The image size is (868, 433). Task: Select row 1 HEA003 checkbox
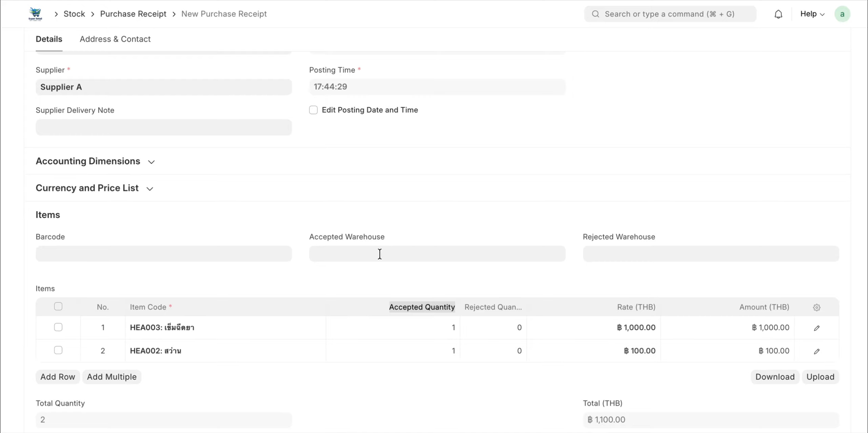point(58,327)
